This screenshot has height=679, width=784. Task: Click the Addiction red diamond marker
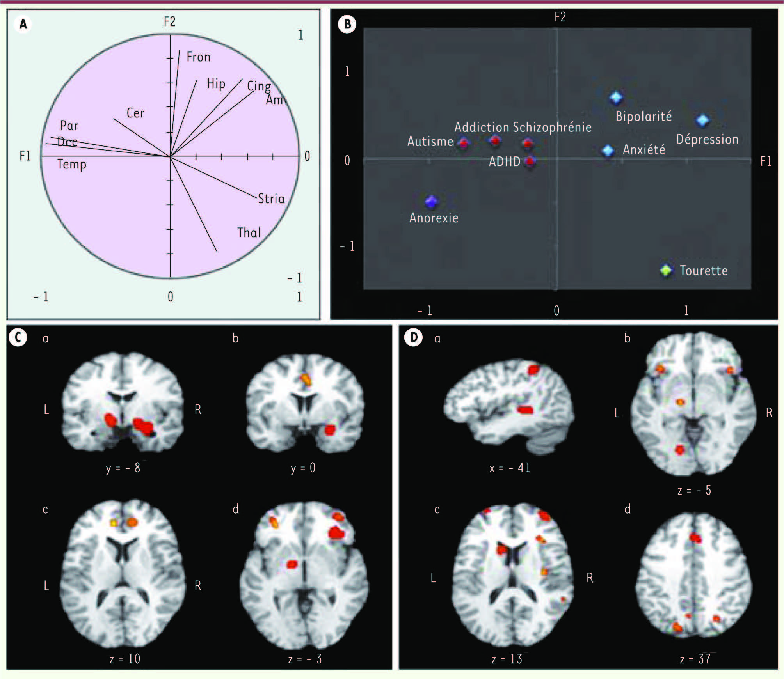click(495, 140)
